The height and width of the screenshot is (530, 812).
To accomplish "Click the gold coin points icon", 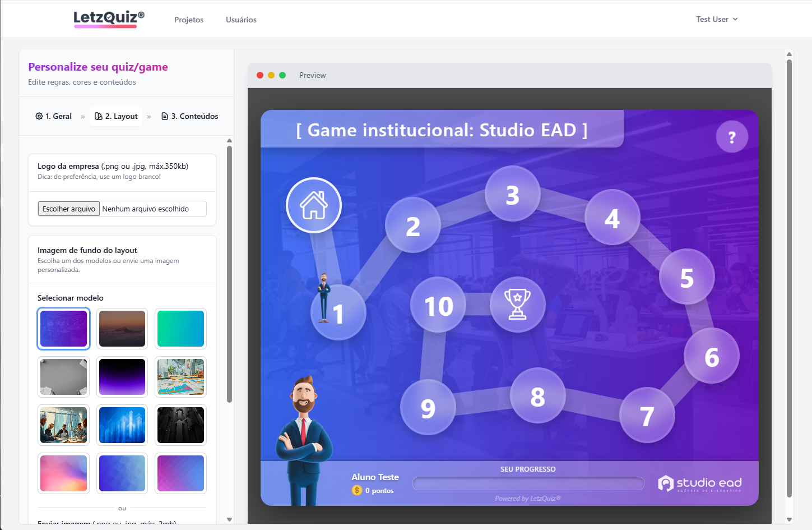I will coord(357,490).
